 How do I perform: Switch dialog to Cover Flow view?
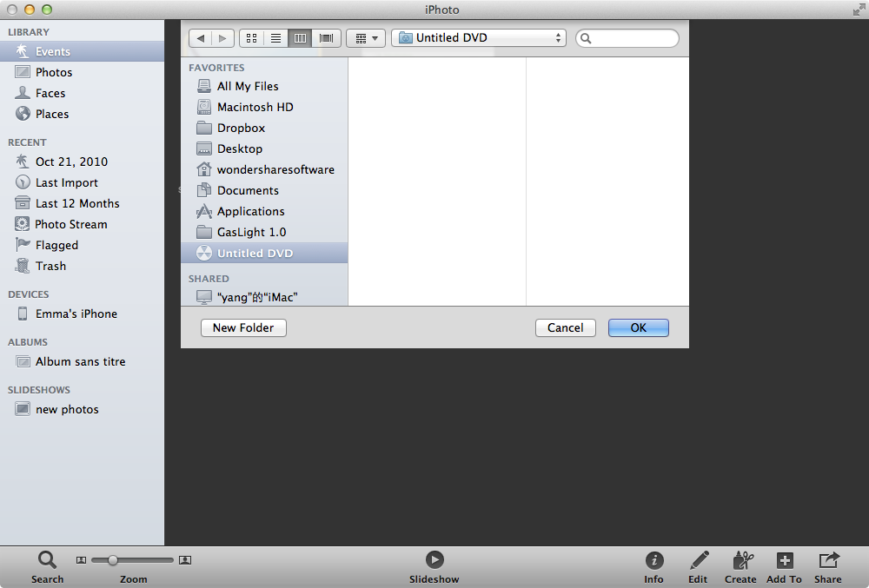tap(327, 38)
